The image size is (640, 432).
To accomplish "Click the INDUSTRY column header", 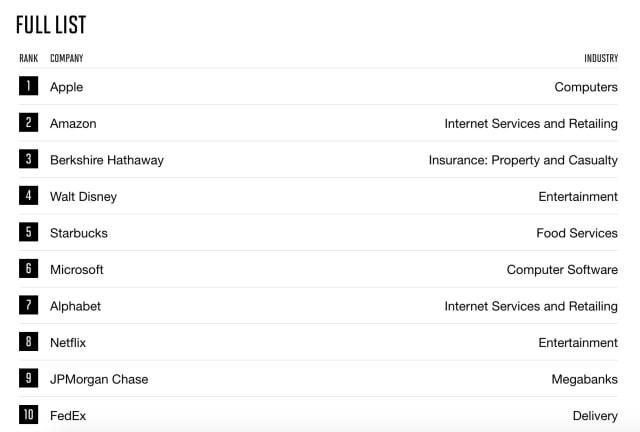I will pos(601,58).
